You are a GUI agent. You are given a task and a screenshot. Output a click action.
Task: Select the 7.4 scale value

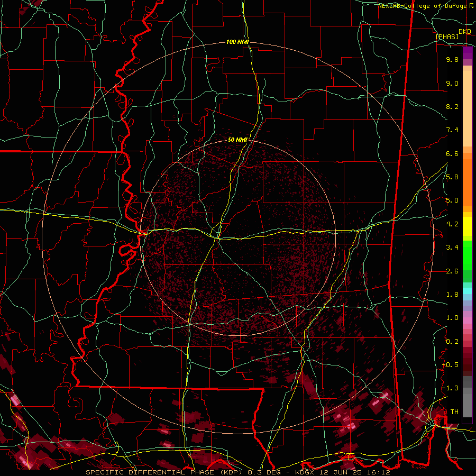[452, 130]
